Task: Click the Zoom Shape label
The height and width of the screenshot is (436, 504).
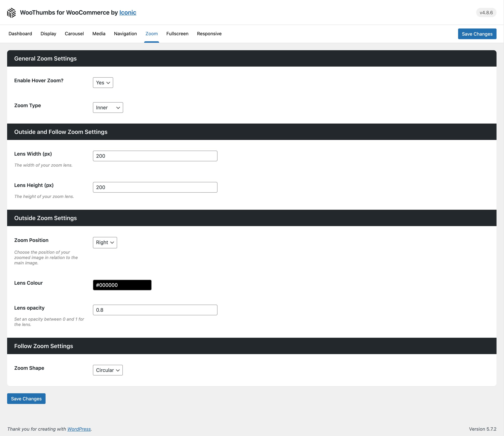Action: (29, 368)
